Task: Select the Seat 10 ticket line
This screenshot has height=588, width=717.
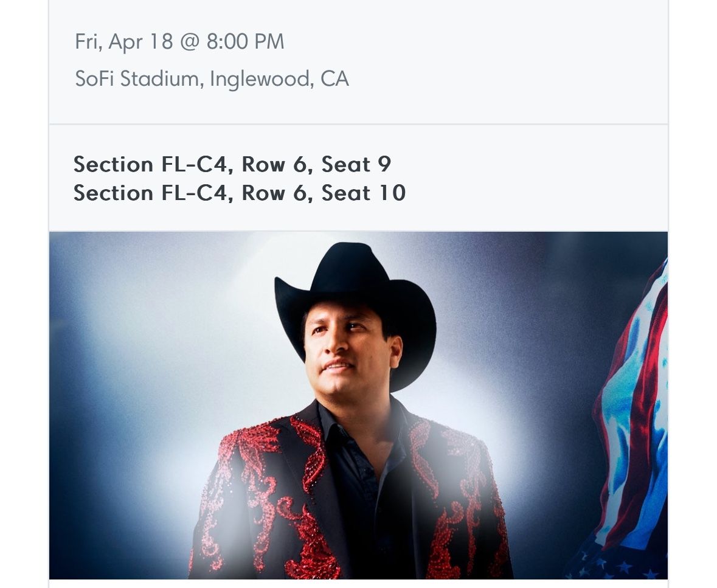Action: point(240,193)
